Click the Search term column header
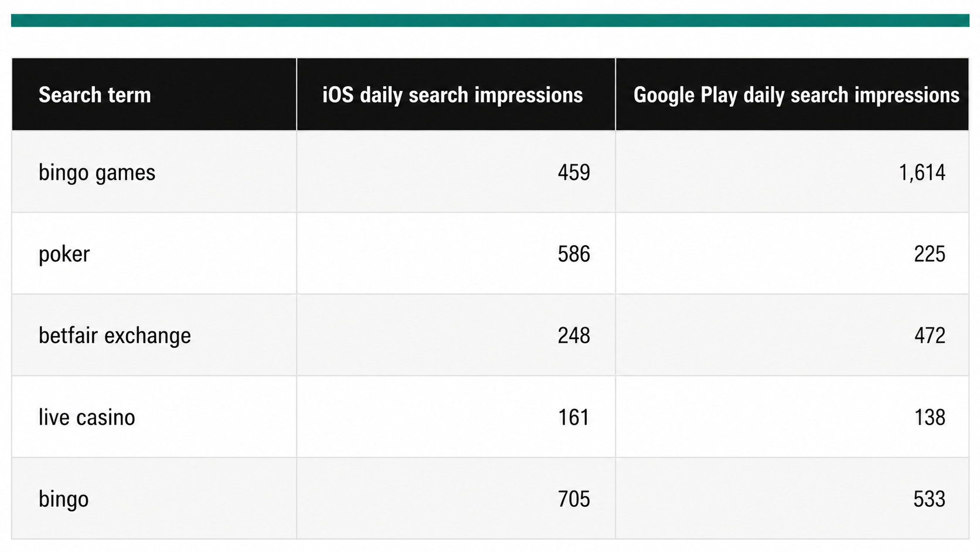Image resolution: width=980 pixels, height=552 pixels. point(94,95)
